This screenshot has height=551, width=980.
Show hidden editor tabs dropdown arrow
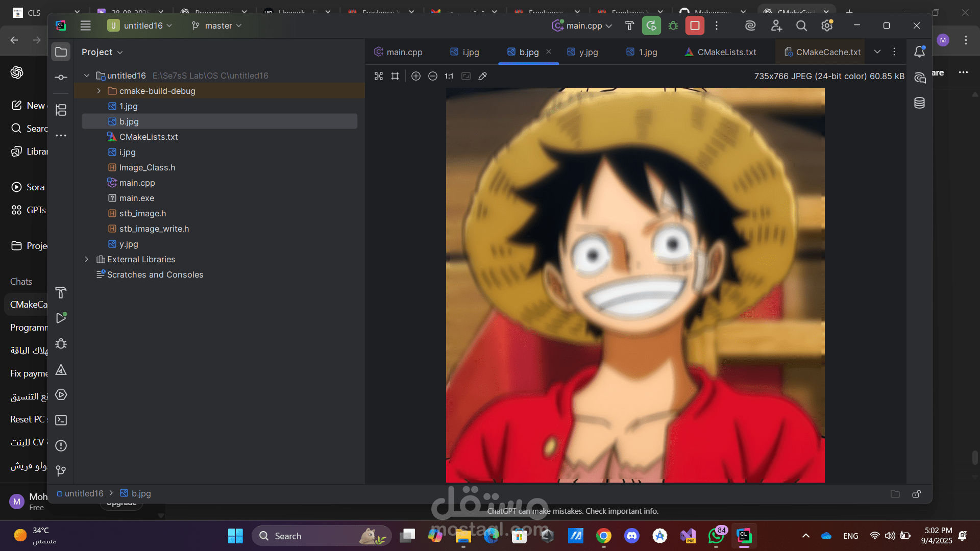(877, 52)
